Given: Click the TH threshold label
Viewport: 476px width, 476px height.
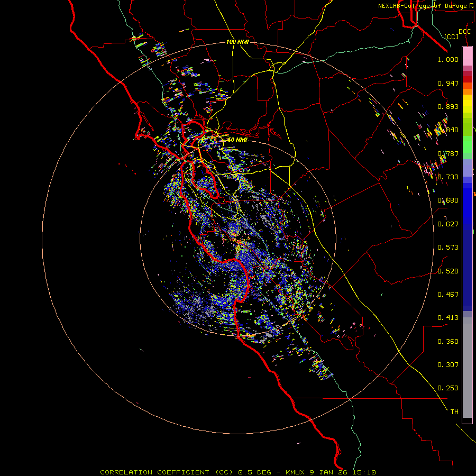Looking at the screenshot, I should (x=454, y=412).
